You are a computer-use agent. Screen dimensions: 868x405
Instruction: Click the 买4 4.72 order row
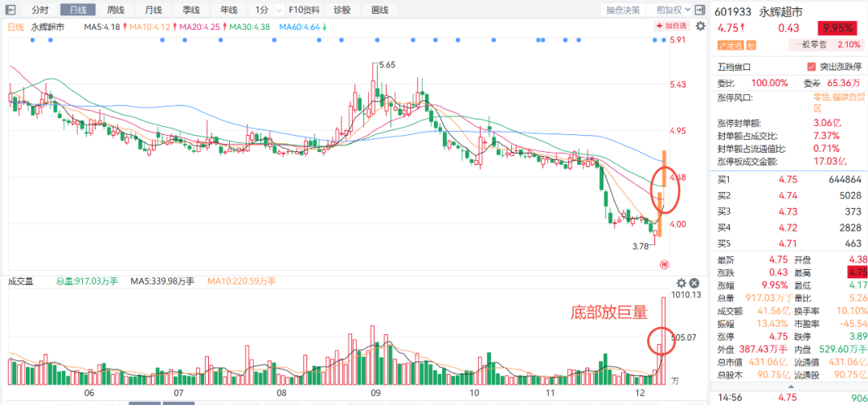click(789, 227)
